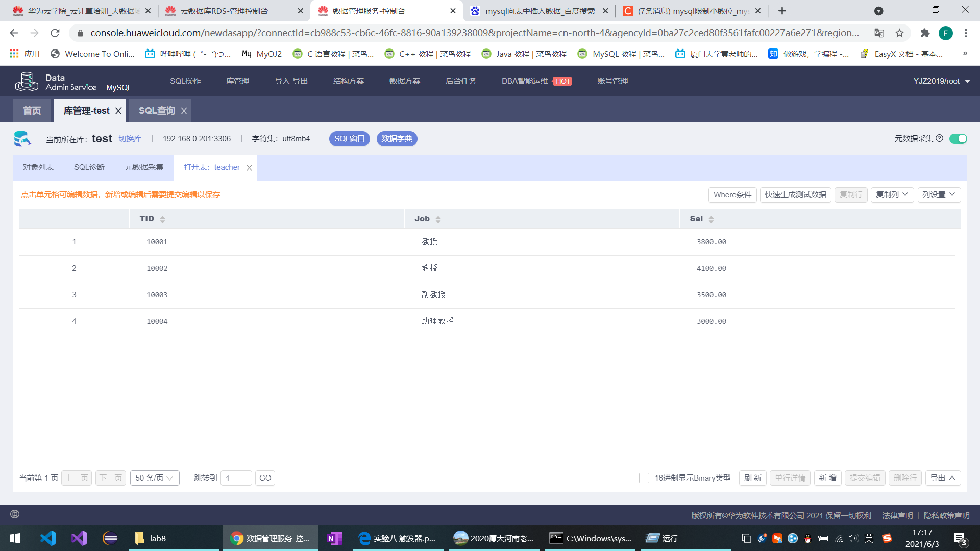This screenshot has width=980, height=551.
Task: Click the 跳转到 page number input field
Action: [x=236, y=478]
